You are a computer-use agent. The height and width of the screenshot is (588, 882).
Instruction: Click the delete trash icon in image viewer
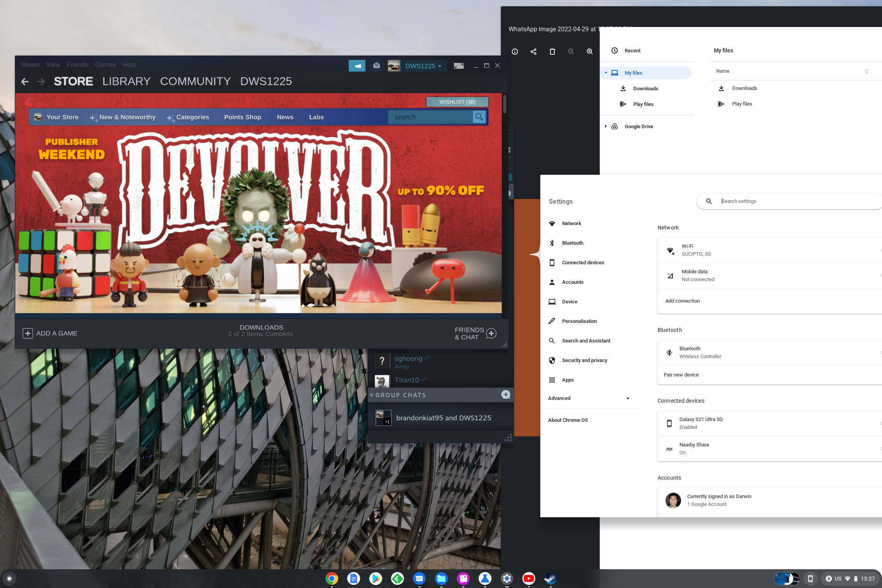click(552, 52)
